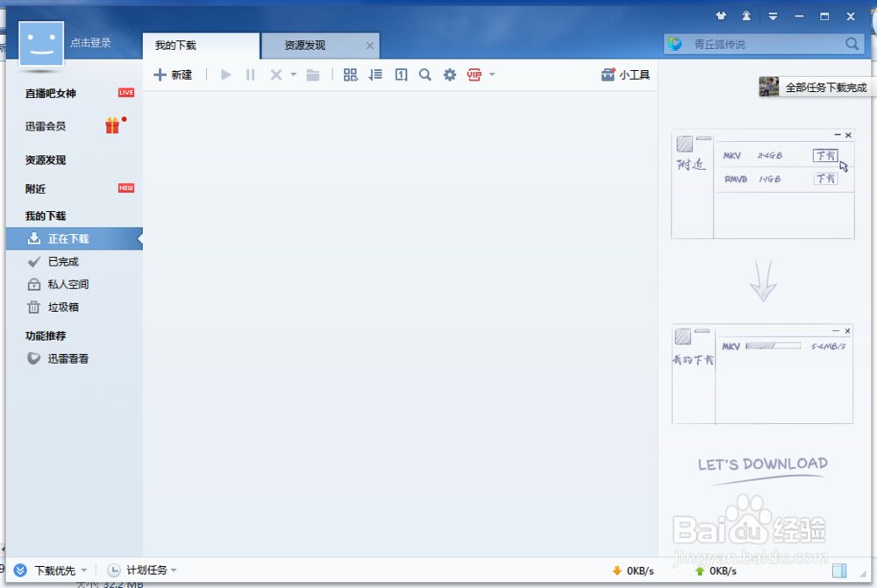Click 我的下载 sidebar heading
This screenshot has height=588, width=877.
(46, 216)
